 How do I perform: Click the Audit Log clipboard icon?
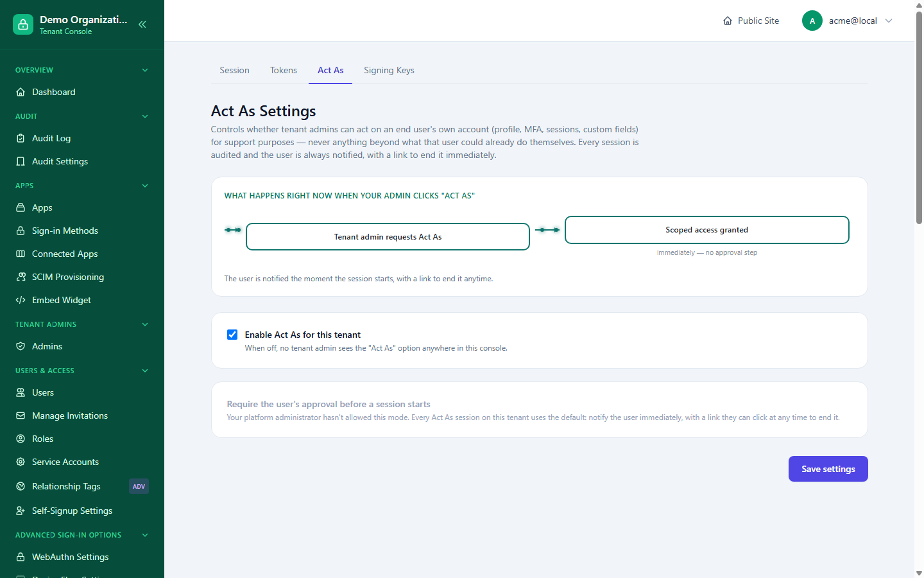[x=21, y=138]
